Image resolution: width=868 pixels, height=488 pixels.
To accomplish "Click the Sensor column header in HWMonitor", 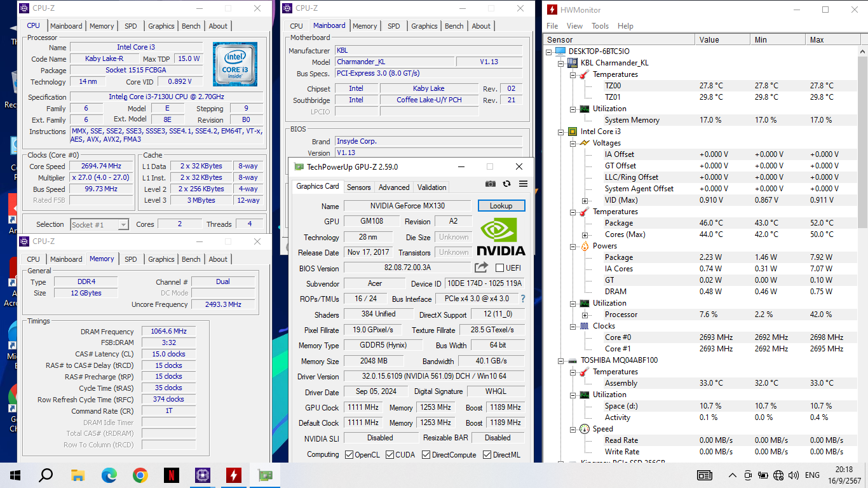I will coord(619,39).
